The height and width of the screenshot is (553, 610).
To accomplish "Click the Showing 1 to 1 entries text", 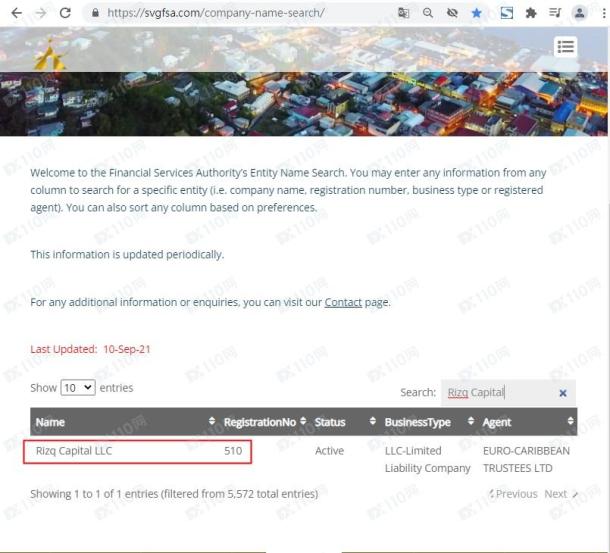I will pyautogui.click(x=174, y=494).
